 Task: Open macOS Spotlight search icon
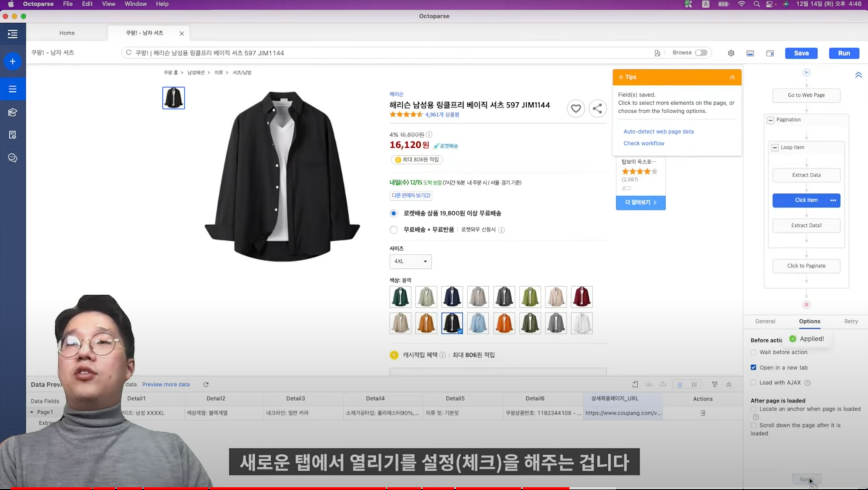point(757,4)
